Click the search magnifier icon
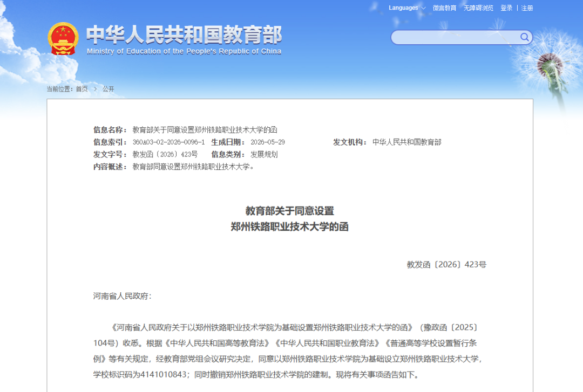583x392 pixels. pos(524,37)
